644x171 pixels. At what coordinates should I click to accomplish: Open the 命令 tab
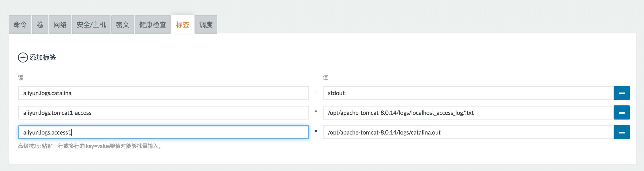(20, 24)
